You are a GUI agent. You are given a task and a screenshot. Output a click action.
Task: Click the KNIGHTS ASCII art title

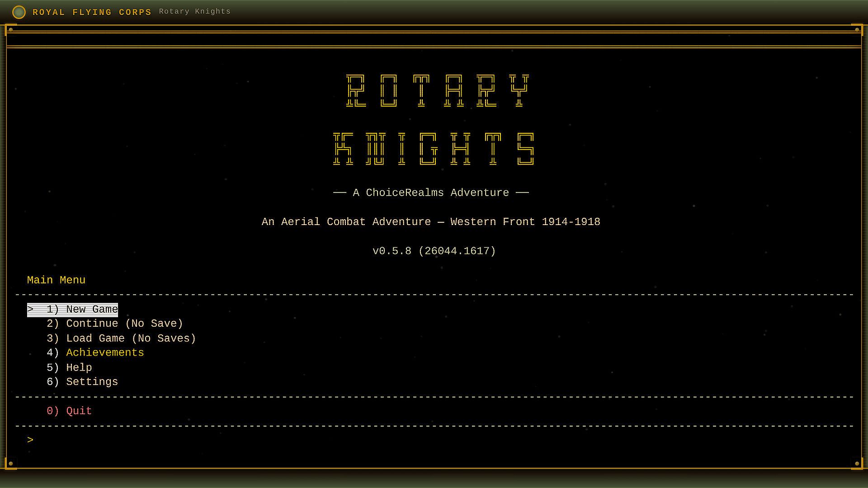tap(434, 149)
